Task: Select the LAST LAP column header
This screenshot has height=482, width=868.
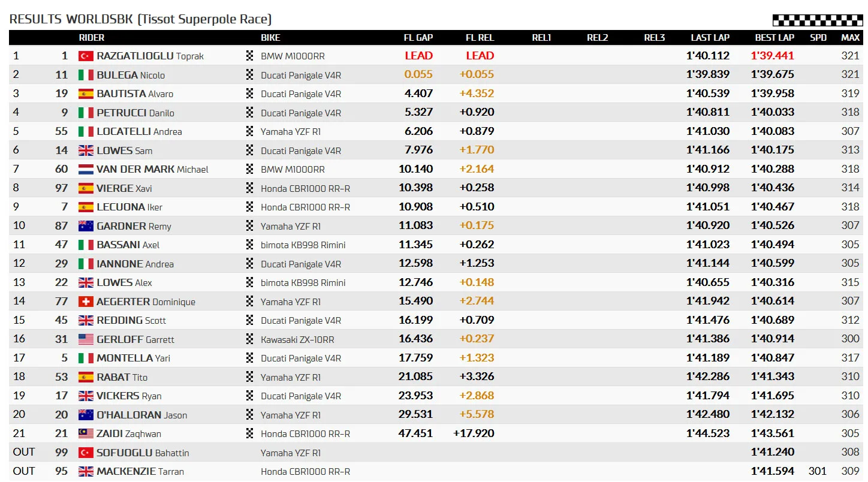Action: (710, 37)
